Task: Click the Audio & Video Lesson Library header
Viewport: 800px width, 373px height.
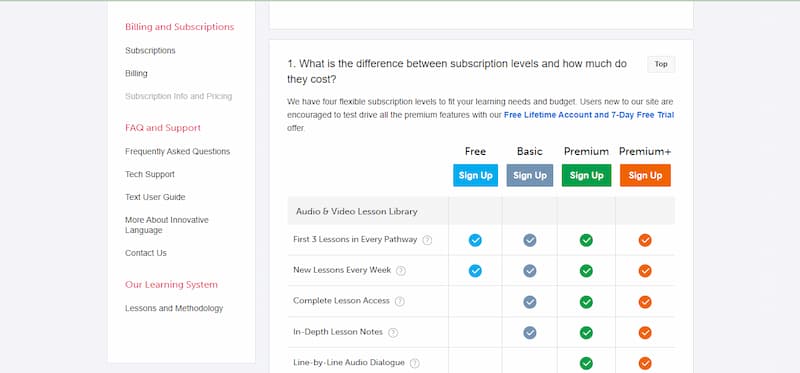Action: (x=357, y=211)
